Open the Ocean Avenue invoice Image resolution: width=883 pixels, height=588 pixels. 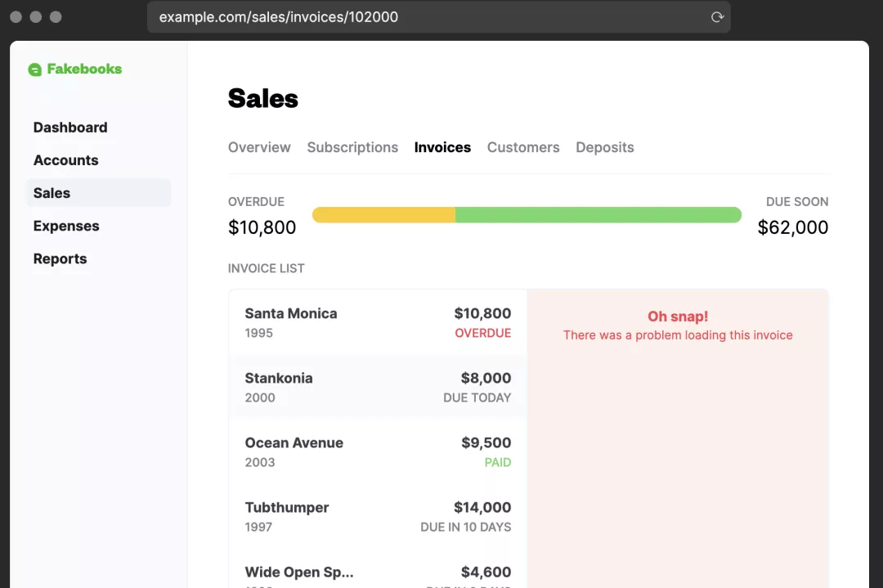[x=378, y=451]
